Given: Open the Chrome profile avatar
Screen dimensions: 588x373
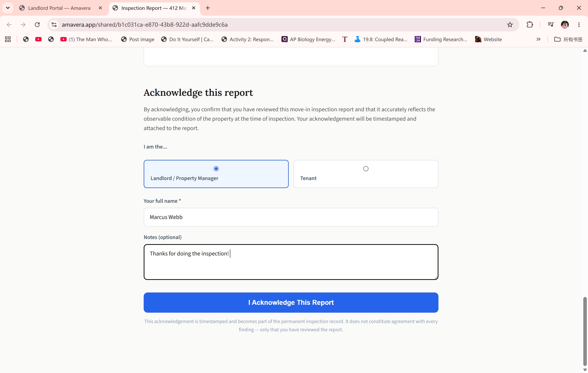Looking at the screenshot, I should (565, 25).
